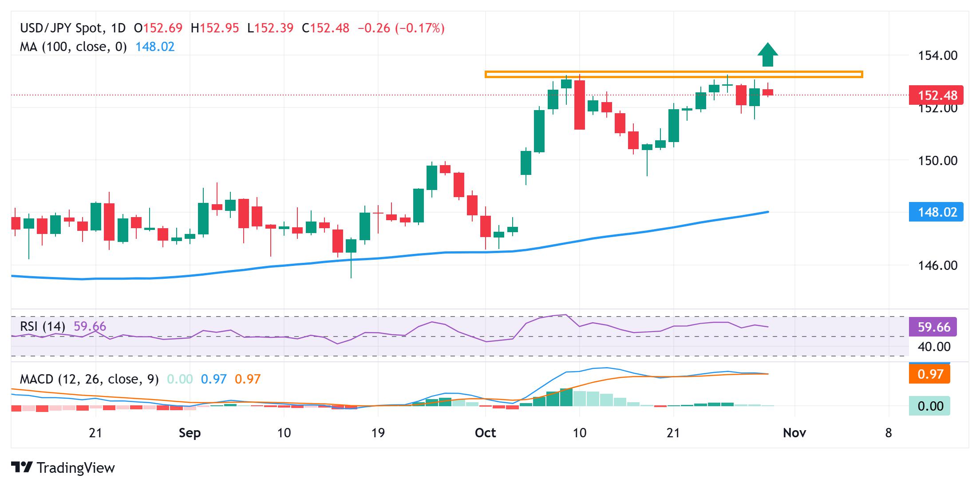This screenshot has height=487, width=980.
Task: Click the orange 0.97 MACD signal tag
Action: (930, 374)
